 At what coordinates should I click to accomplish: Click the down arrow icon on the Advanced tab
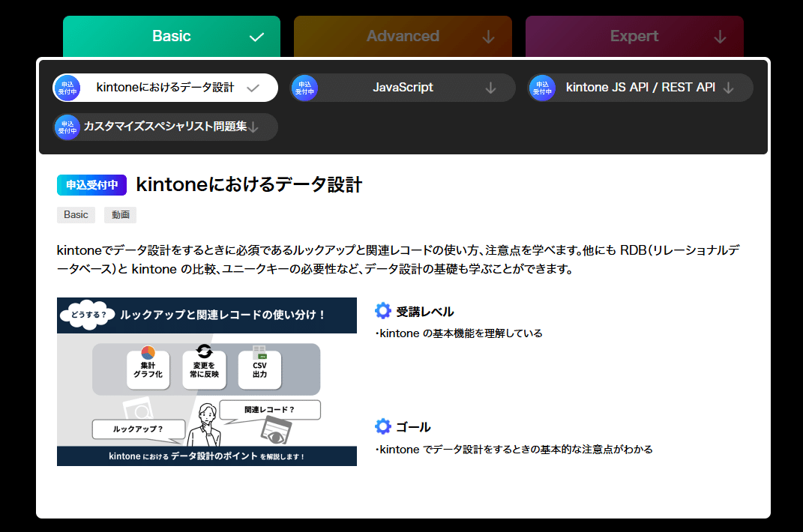coord(489,36)
